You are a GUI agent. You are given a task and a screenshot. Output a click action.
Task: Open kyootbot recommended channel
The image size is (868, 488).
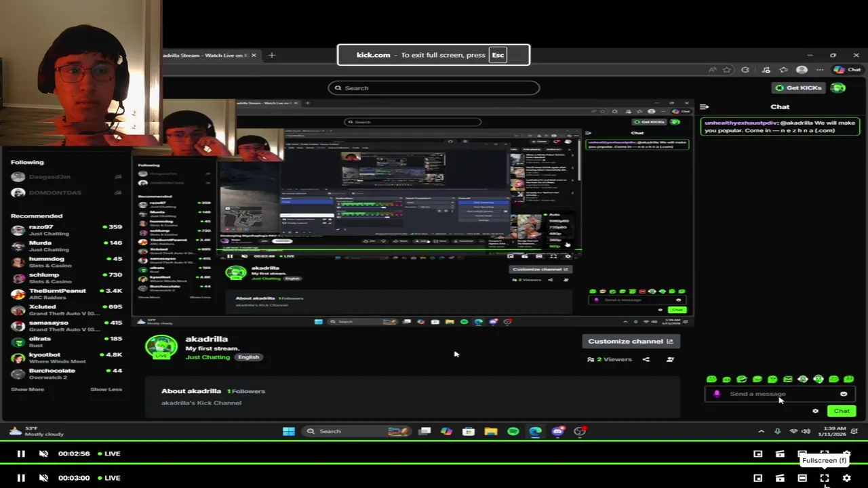click(x=66, y=358)
